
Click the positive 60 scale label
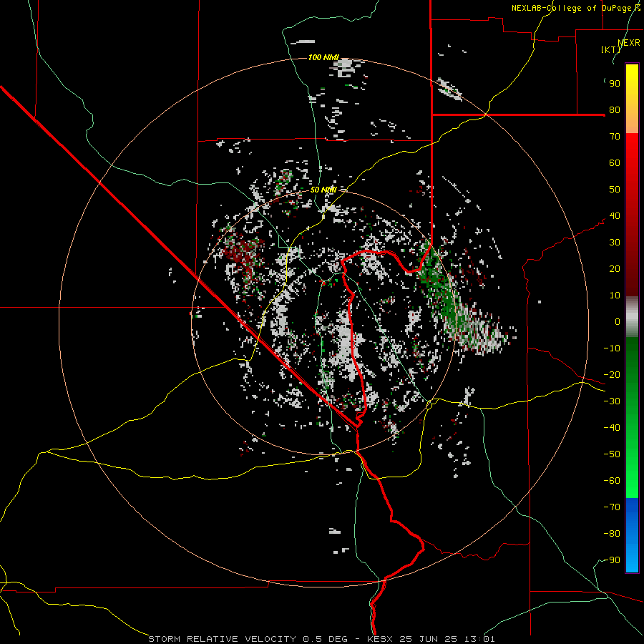pos(615,162)
